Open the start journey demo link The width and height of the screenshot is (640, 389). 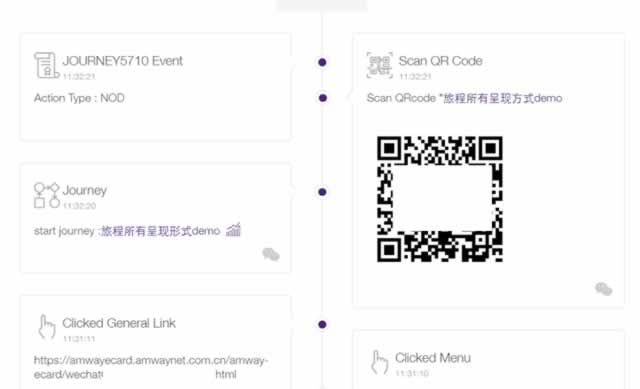[160, 231]
